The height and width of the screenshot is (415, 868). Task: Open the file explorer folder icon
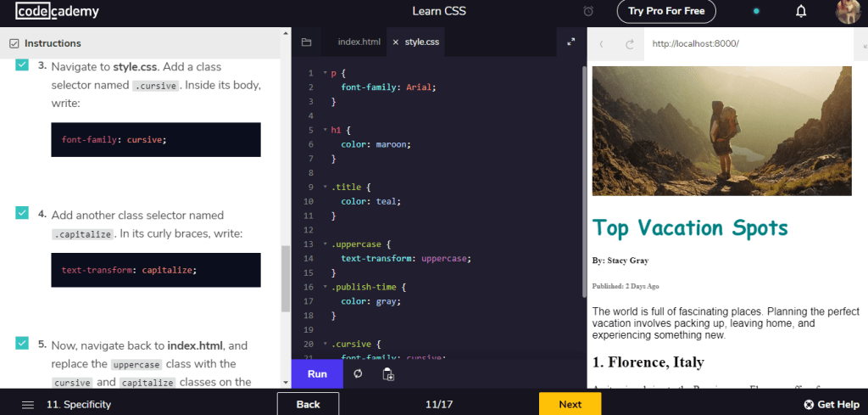[306, 42]
